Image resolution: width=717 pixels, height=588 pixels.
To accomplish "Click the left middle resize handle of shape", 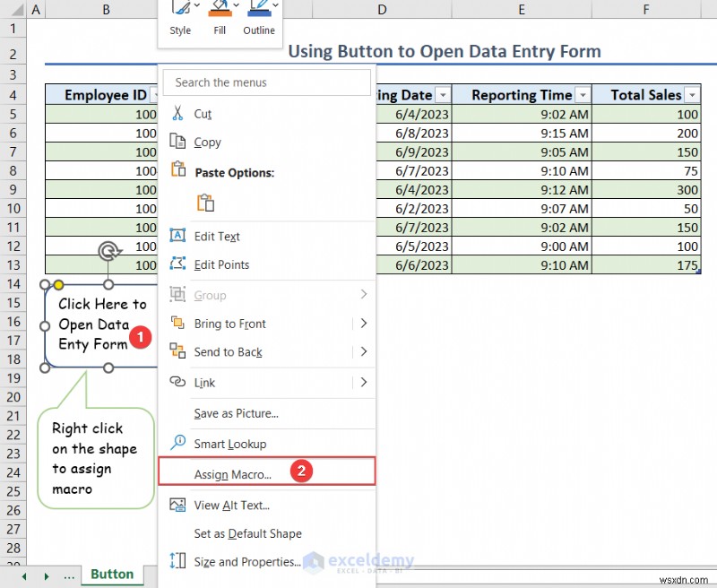I will 45,326.
